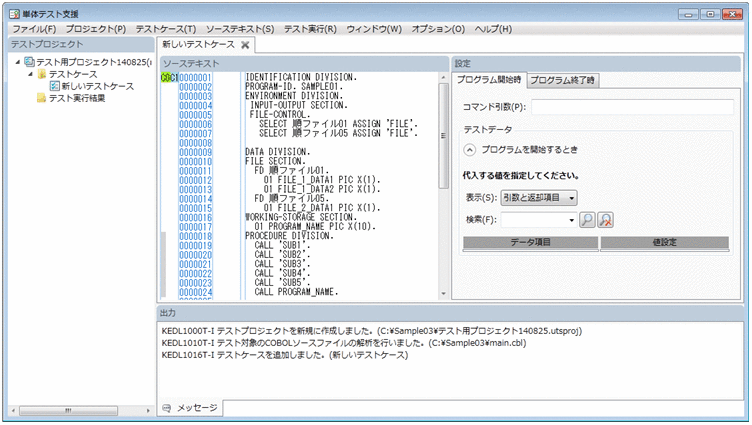Screen dimensions: 752x425
Task: Click the テスト実行結果 folder icon
Action: click(42, 98)
